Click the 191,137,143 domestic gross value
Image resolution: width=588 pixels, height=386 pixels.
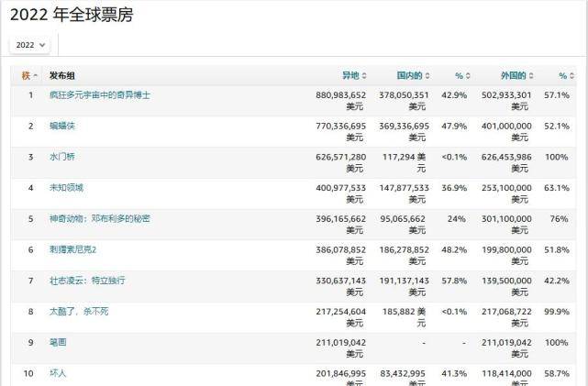click(x=404, y=281)
